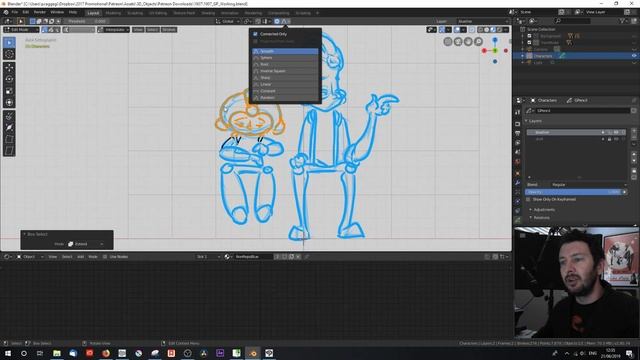Toggle Background collection exclude checkbox in outliner
Screen dimensions: 640x360
point(529,36)
